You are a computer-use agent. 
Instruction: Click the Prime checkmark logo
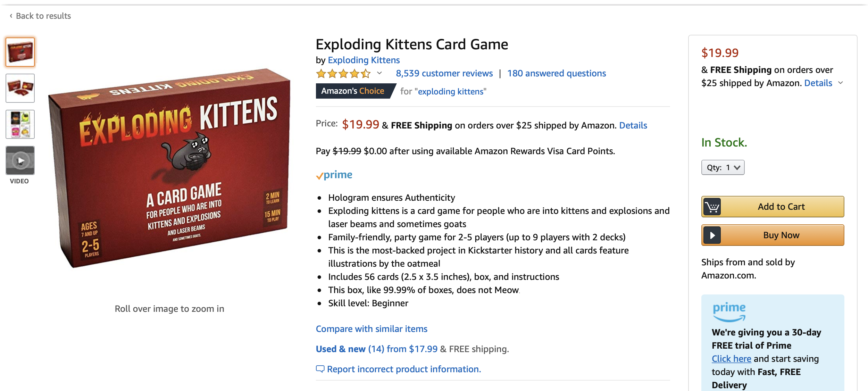tap(334, 175)
